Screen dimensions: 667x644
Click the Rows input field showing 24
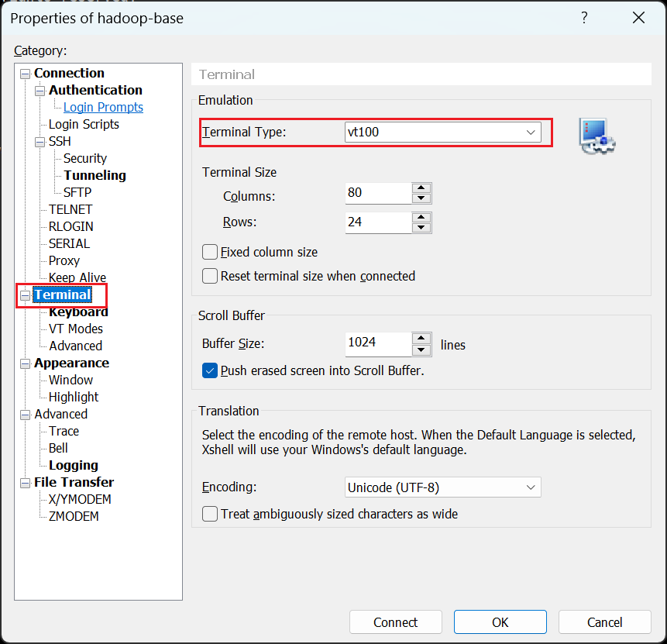[x=378, y=222]
